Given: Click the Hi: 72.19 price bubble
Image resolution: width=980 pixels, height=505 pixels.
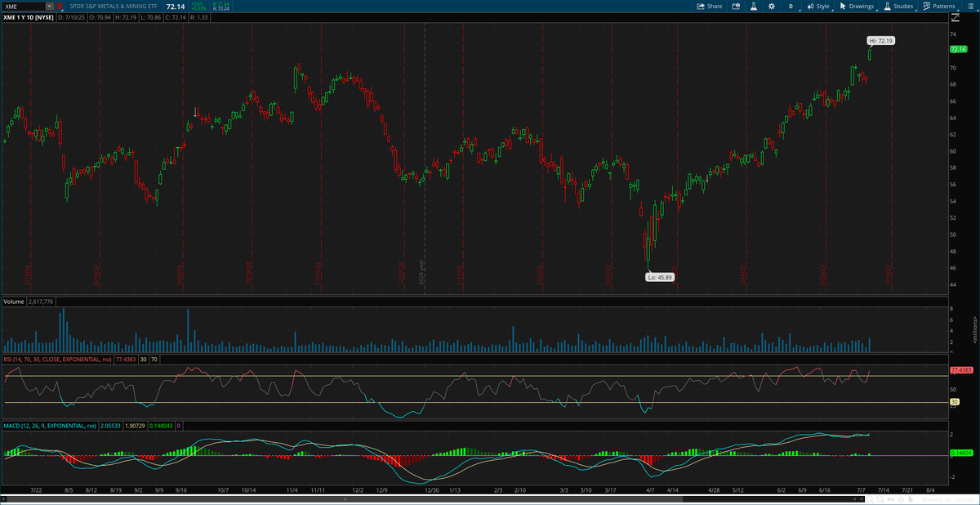Looking at the screenshot, I should [x=880, y=40].
